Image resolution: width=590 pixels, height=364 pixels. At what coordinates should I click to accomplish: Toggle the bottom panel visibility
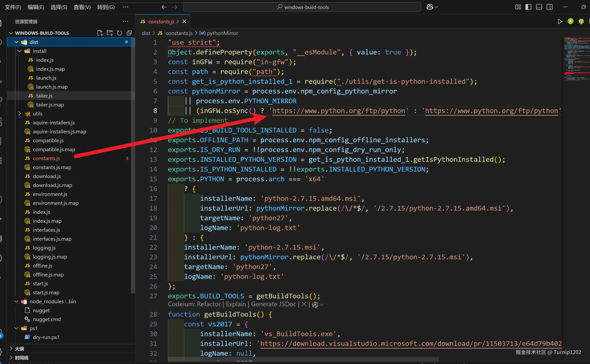point(539,7)
